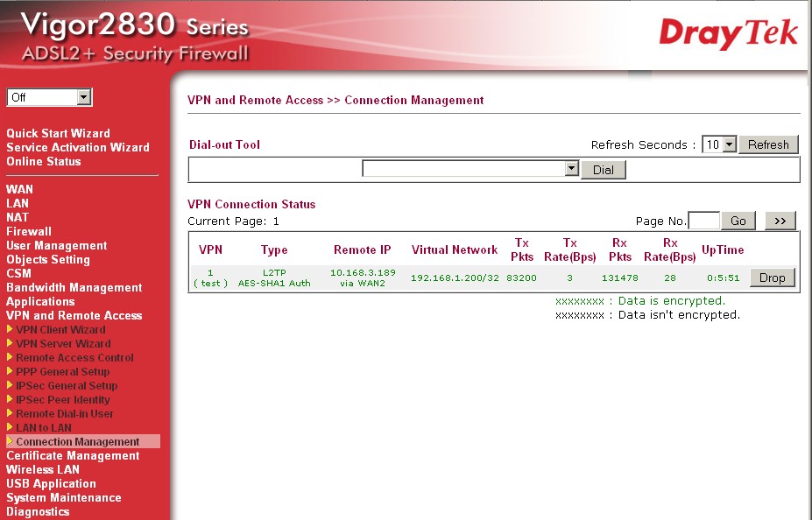
Task: Click the yellow arrow beside IPSec General Setup
Action: pos(10,385)
